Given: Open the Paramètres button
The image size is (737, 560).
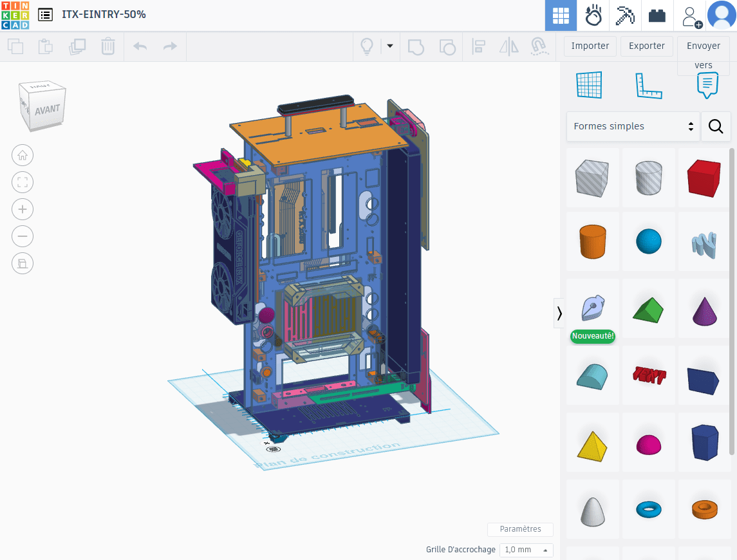Looking at the screenshot, I should [520, 530].
